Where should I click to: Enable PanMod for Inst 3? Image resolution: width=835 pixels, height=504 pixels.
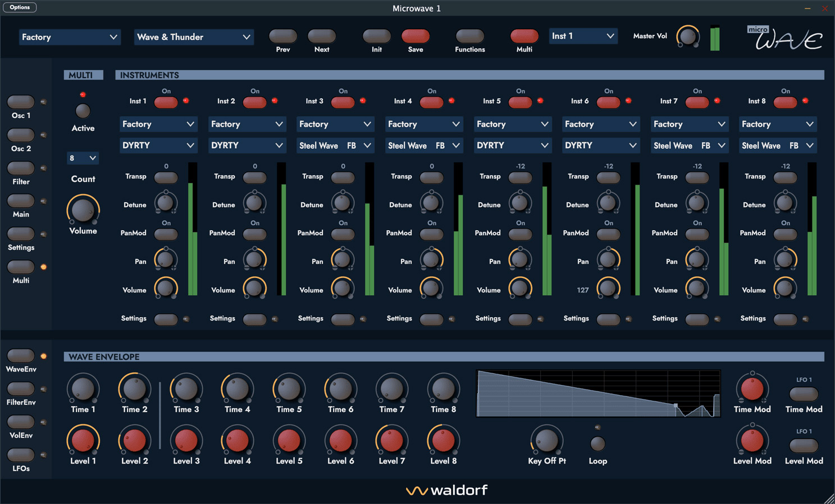click(x=343, y=234)
